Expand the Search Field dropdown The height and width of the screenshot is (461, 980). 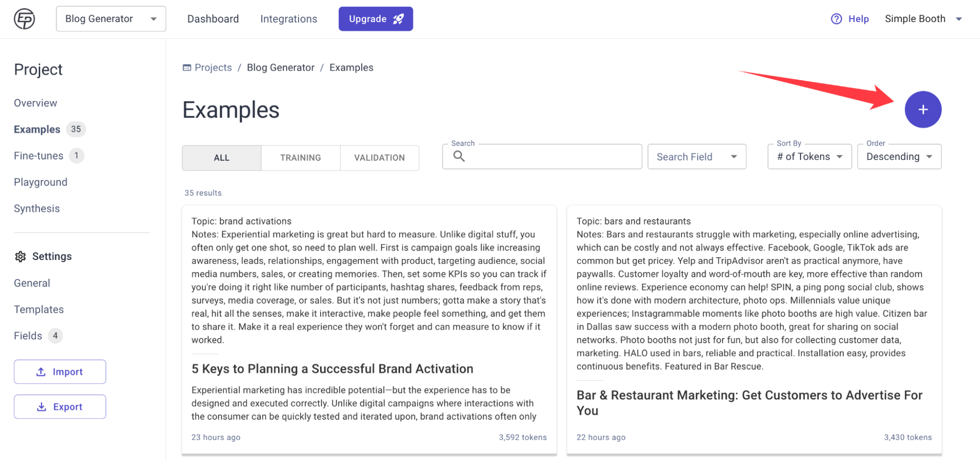click(x=697, y=157)
